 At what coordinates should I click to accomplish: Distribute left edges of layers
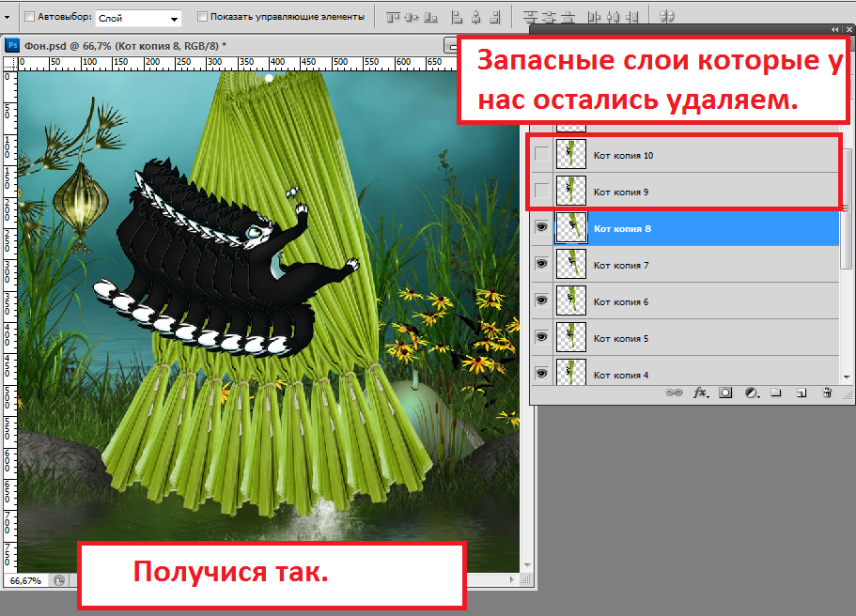[x=594, y=18]
